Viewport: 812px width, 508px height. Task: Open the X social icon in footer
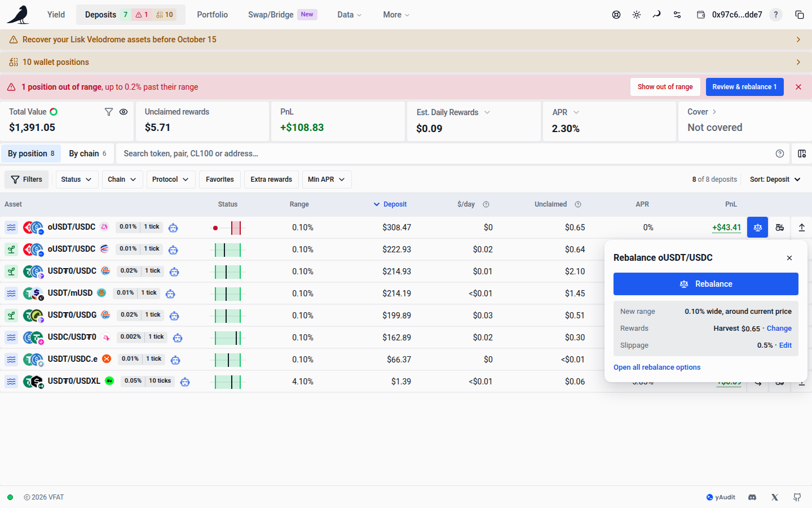click(775, 497)
